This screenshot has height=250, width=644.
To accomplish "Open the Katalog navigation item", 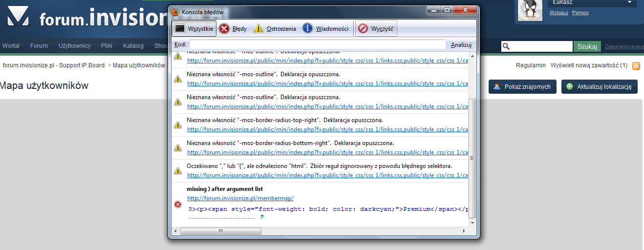I will click(133, 46).
